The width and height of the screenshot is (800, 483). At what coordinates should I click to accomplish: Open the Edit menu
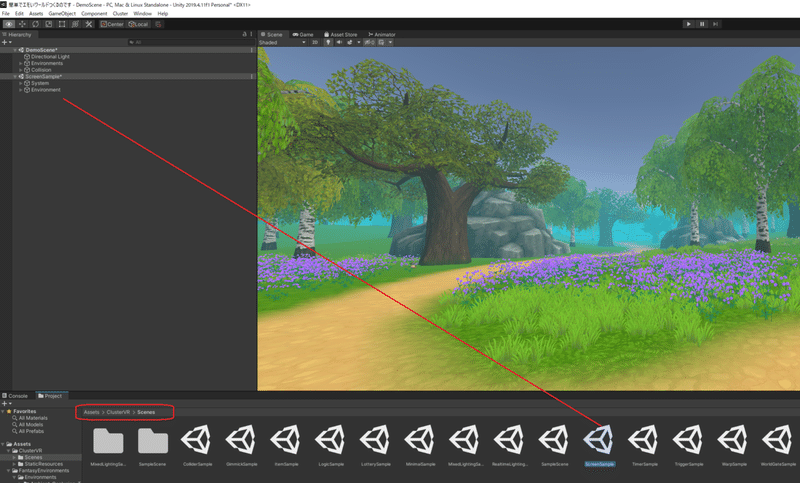pyautogui.click(x=19, y=14)
